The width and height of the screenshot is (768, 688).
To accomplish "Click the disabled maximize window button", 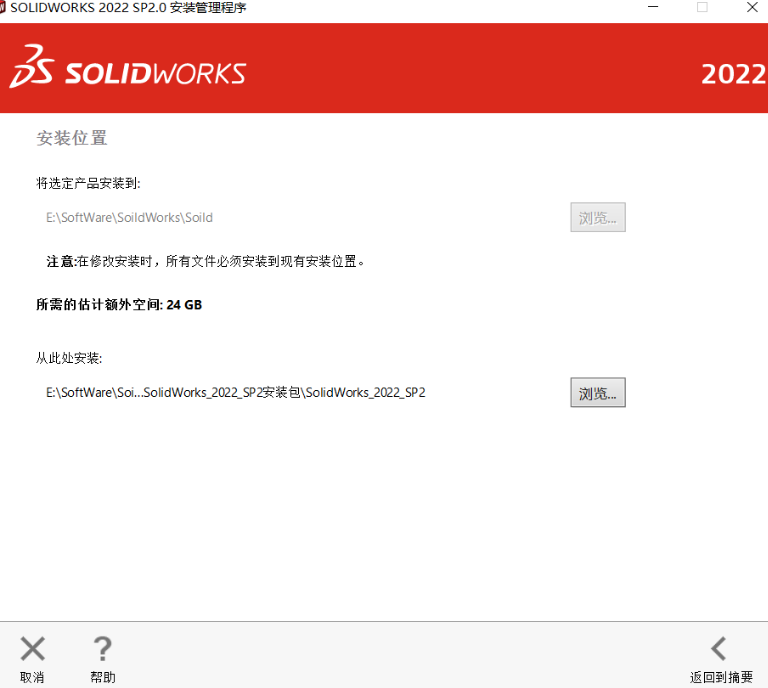I will coord(702,7).
